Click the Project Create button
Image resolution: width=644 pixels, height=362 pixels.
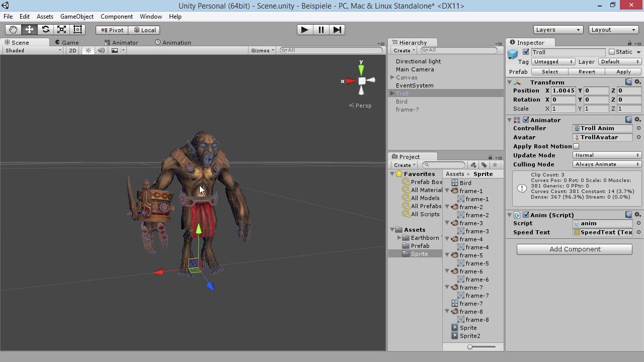[404, 165]
